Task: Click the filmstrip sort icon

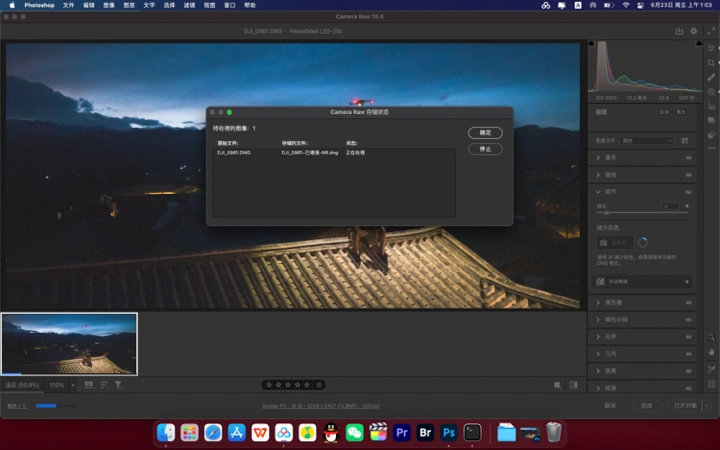Action: pyautogui.click(x=103, y=384)
